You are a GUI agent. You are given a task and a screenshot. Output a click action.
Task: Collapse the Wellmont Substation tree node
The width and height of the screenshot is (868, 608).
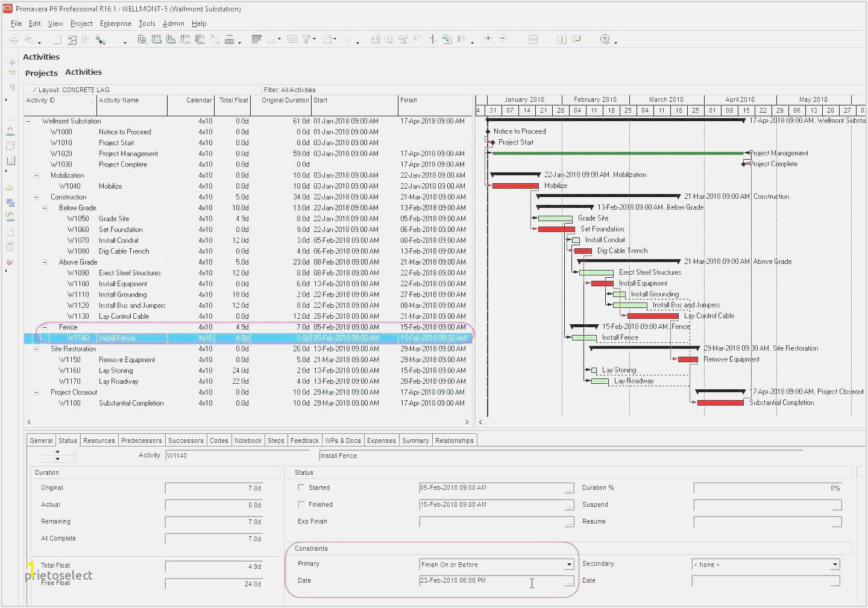pyautogui.click(x=28, y=121)
